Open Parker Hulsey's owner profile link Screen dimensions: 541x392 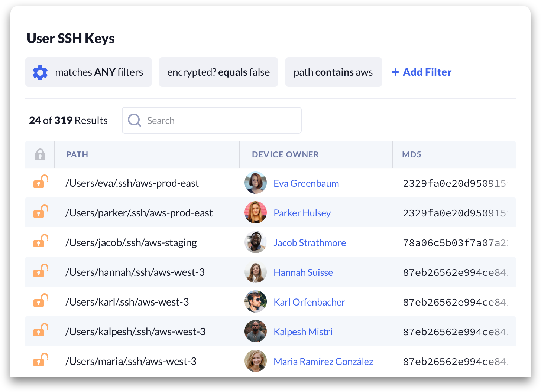point(302,213)
